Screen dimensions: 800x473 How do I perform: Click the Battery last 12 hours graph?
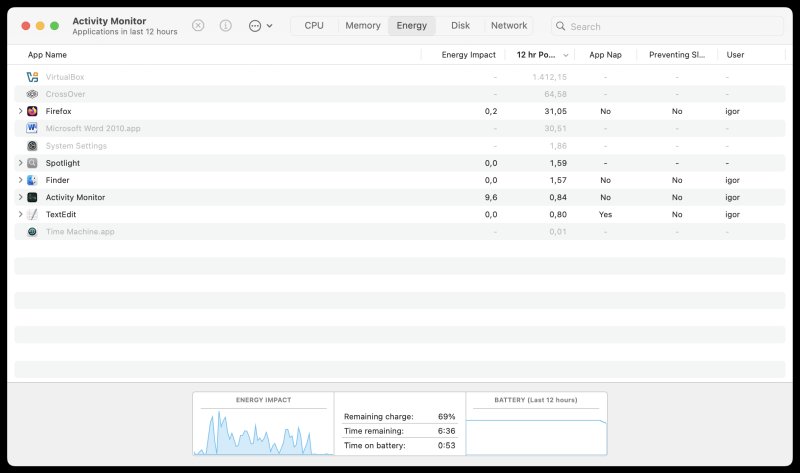pos(536,429)
